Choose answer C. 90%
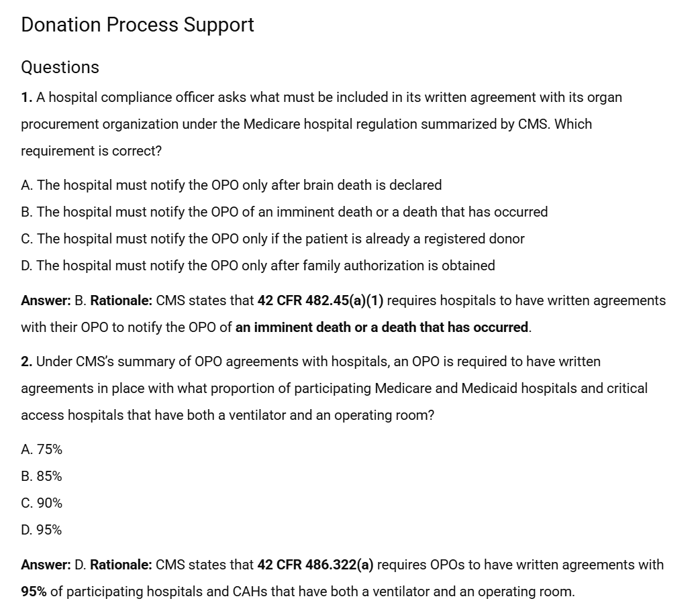This screenshot has height=613, width=700. click(42, 503)
